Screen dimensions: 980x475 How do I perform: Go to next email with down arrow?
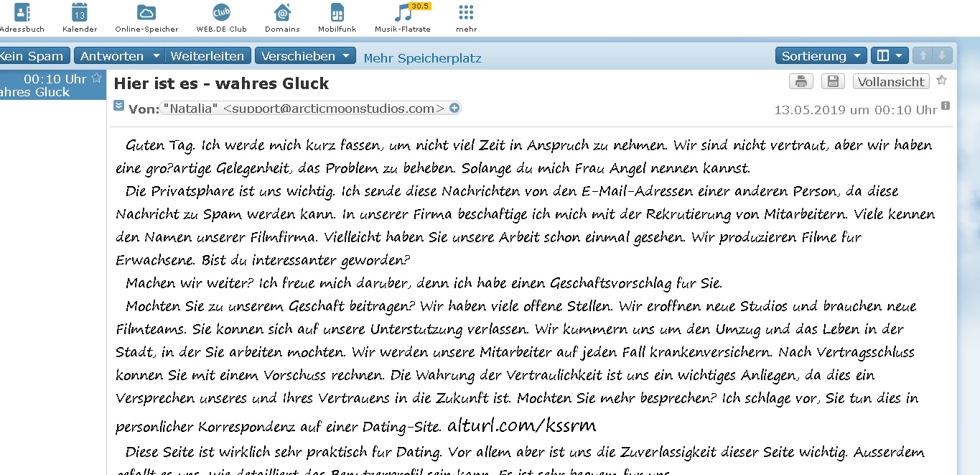coord(943,55)
